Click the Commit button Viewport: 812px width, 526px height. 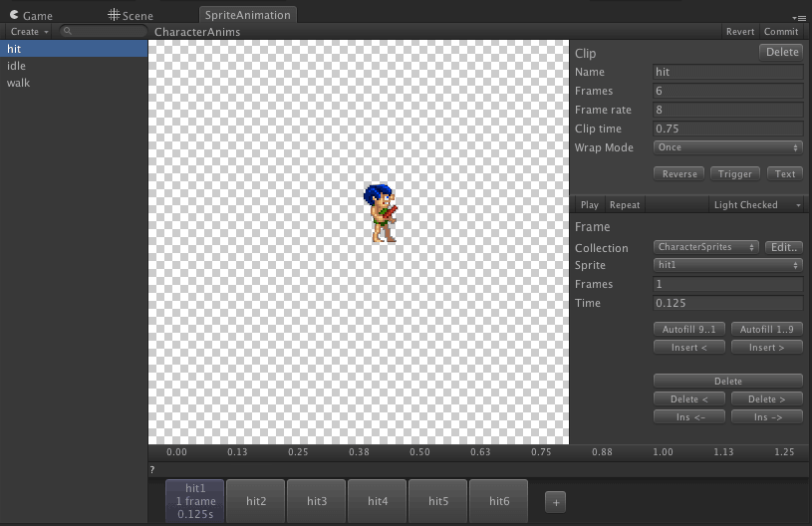(781, 32)
